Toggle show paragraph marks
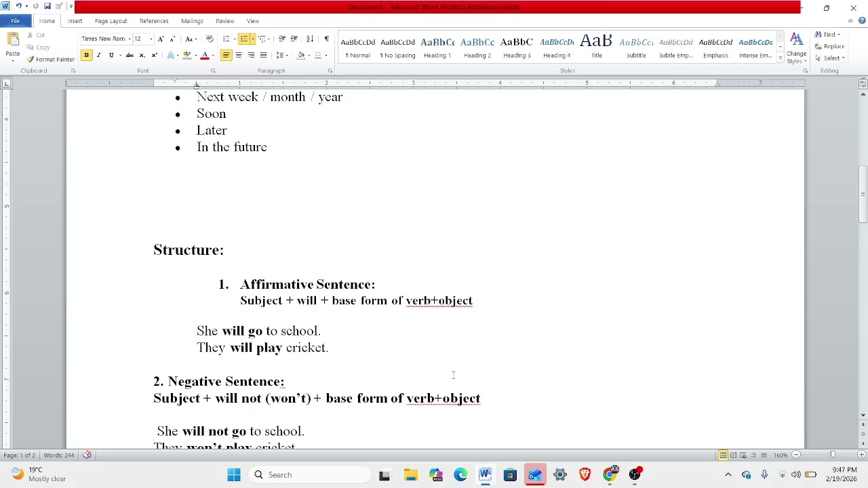 (x=326, y=39)
